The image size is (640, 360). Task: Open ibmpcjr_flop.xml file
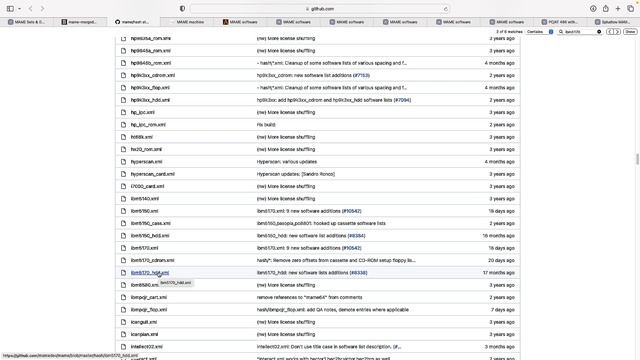click(x=149, y=310)
